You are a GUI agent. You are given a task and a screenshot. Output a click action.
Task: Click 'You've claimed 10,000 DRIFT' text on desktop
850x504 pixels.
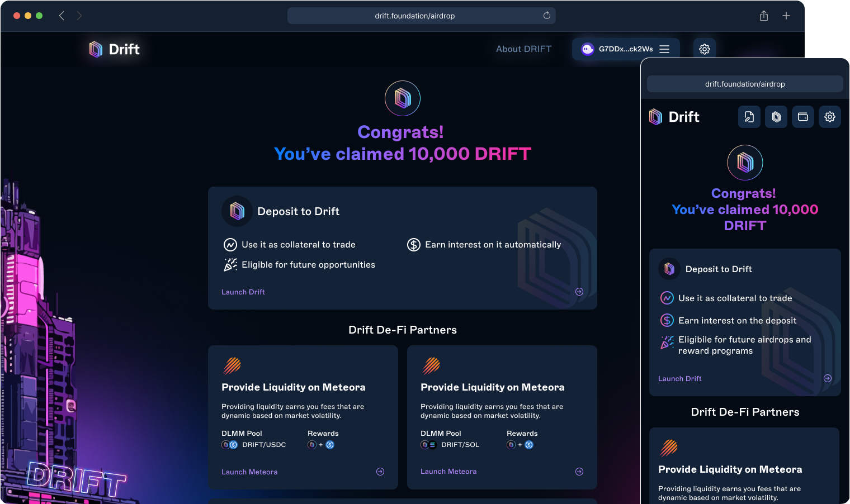[x=403, y=154]
